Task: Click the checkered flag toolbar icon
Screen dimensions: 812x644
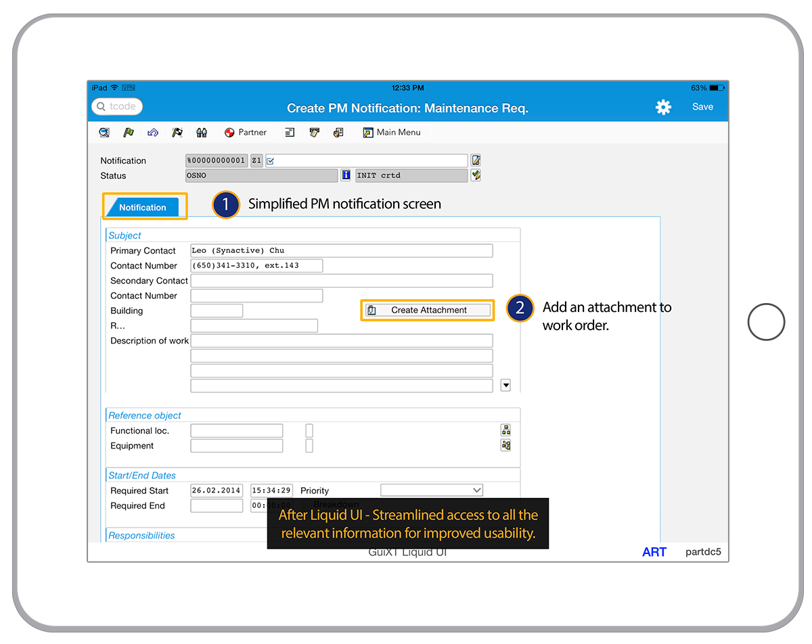Action: (177, 133)
